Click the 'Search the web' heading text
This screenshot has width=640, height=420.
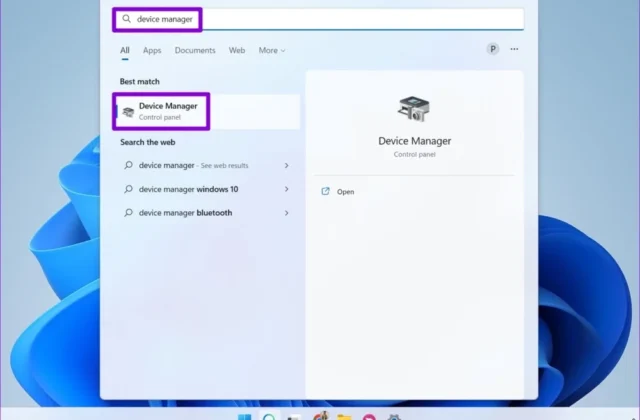147,142
